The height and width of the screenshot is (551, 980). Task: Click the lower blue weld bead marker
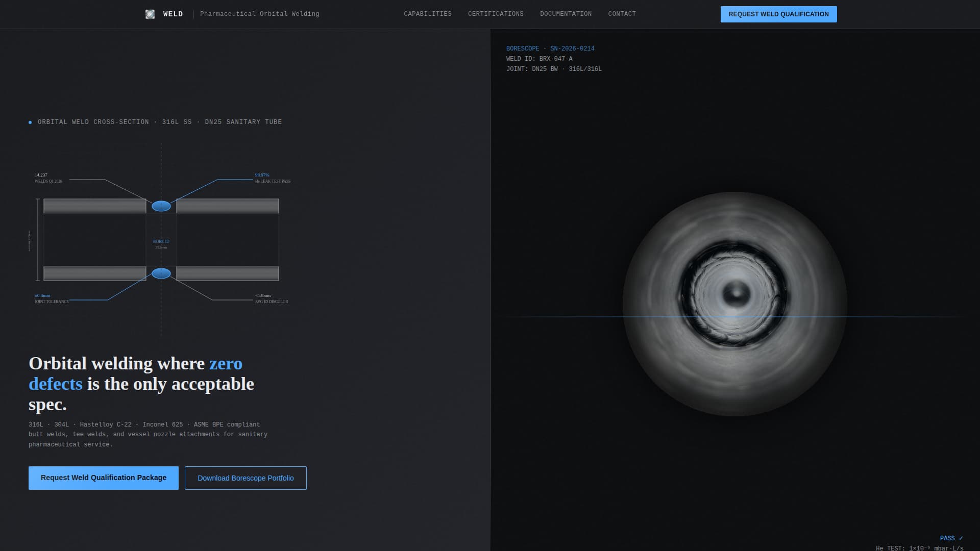161,273
